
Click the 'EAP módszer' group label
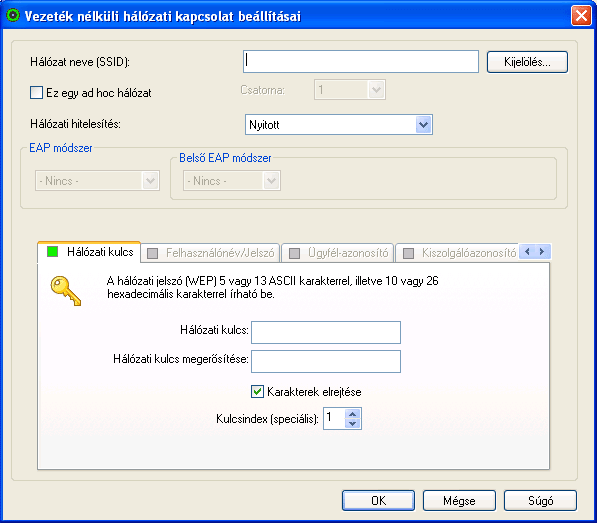[x=61, y=148]
